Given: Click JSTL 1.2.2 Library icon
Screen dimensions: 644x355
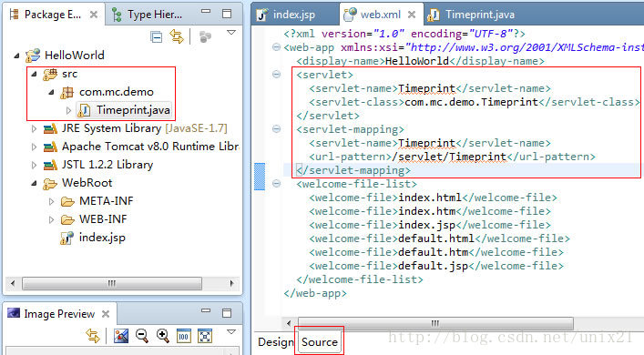Looking at the screenshot, I should click(x=50, y=165).
